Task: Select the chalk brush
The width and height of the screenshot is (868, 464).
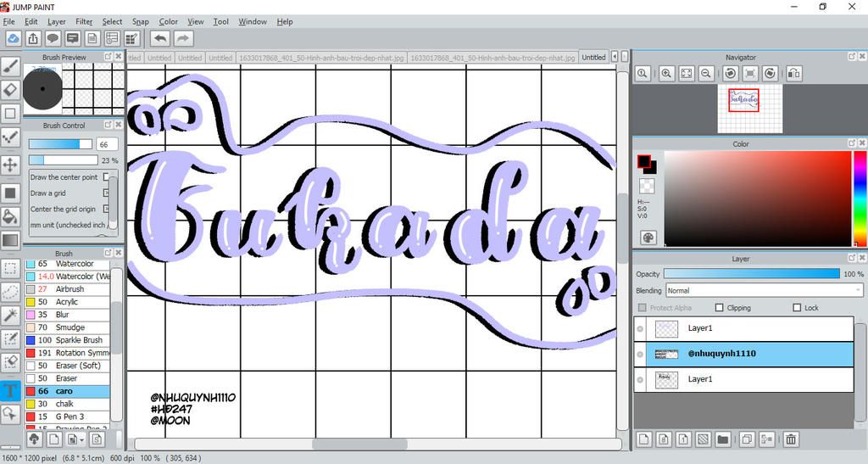Action: 67,404
